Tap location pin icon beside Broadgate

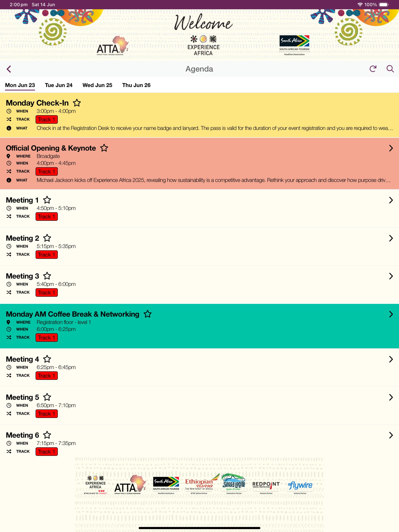tap(9, 156)
